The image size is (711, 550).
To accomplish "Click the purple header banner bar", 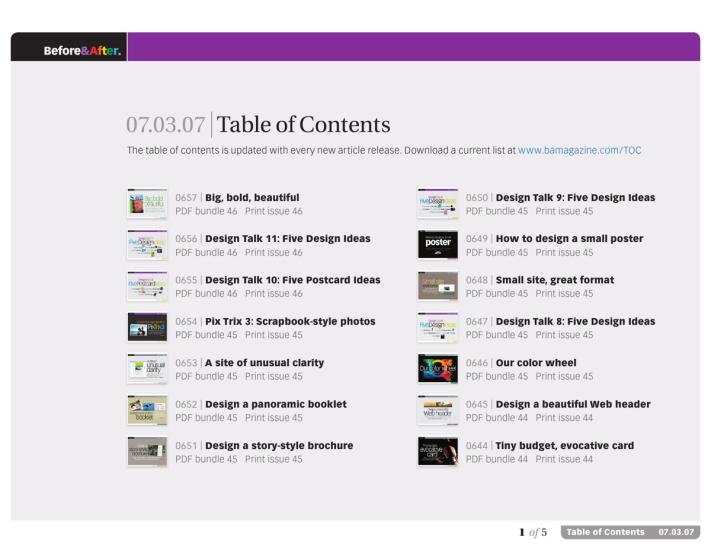I will pos(410,47).
